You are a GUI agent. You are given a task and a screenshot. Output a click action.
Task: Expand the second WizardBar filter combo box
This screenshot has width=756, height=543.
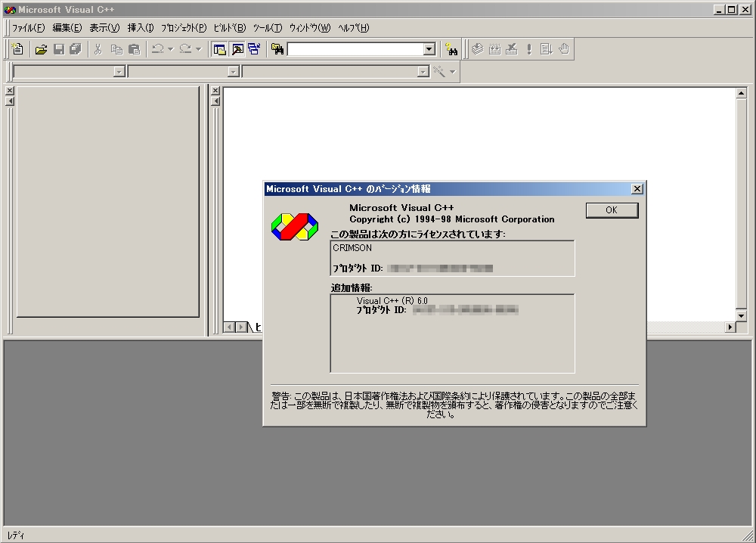pos(234,72)
